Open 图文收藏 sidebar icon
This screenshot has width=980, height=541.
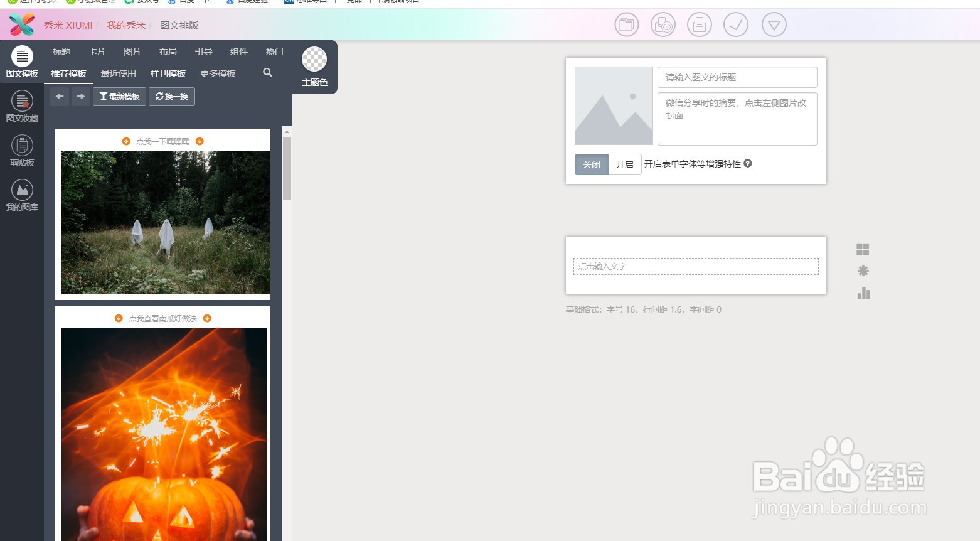click(22, 107)
